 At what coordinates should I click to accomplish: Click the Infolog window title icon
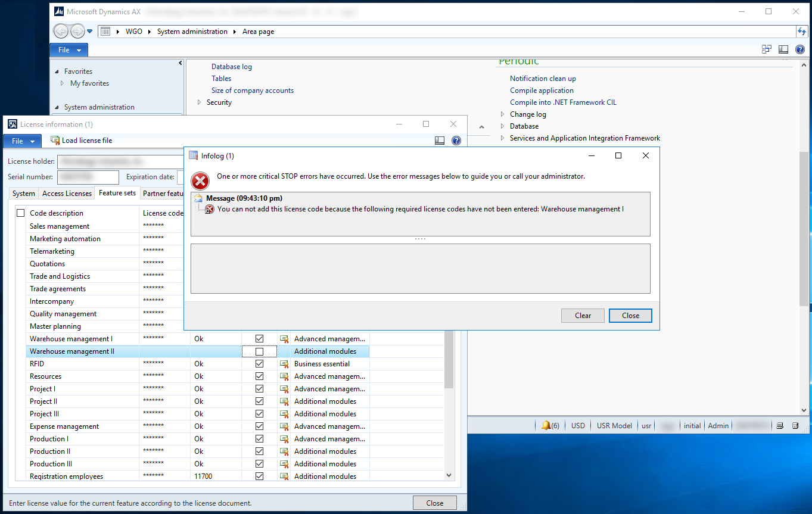click(x=194, y=155)
